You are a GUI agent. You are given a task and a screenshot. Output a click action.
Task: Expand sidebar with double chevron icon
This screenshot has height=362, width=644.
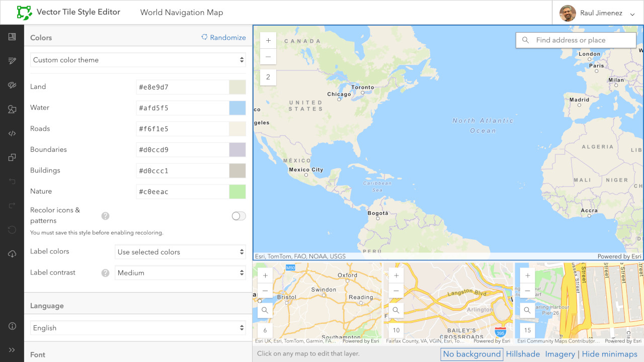(12, 350)
